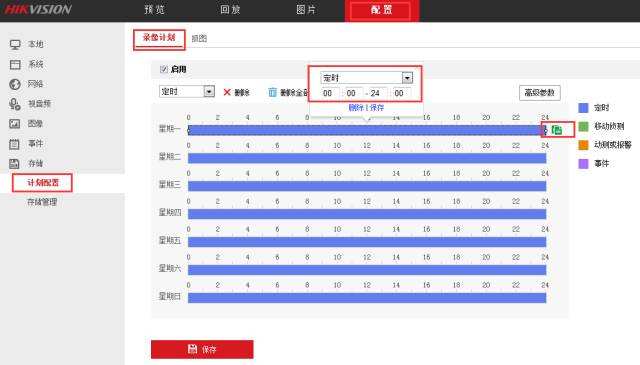Viewport: 640px width, 365px height.
Task: Click the green copy icon beside 星期一 row
Action: point(557,130)
